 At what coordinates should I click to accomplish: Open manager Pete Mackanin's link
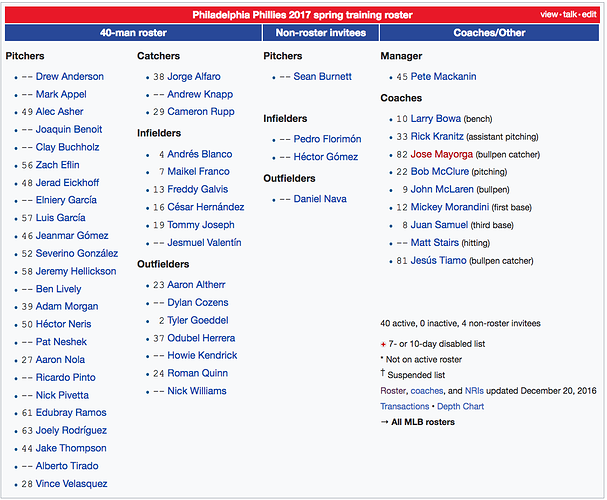444,77
